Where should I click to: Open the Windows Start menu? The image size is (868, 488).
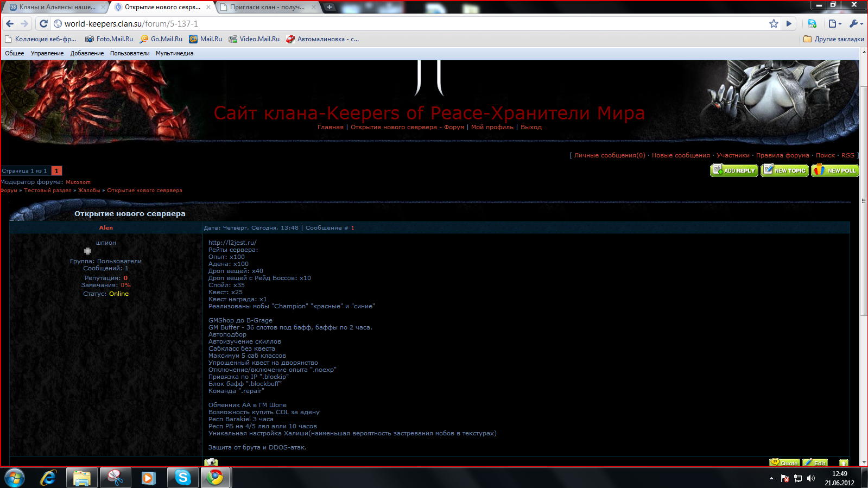[14, 478]
